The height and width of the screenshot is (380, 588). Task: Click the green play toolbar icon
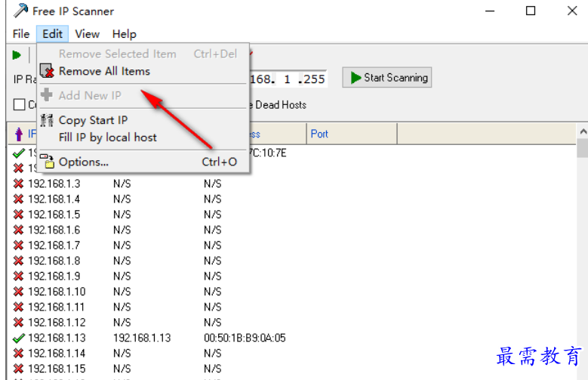pyautogui.click(x=17, y=55)
